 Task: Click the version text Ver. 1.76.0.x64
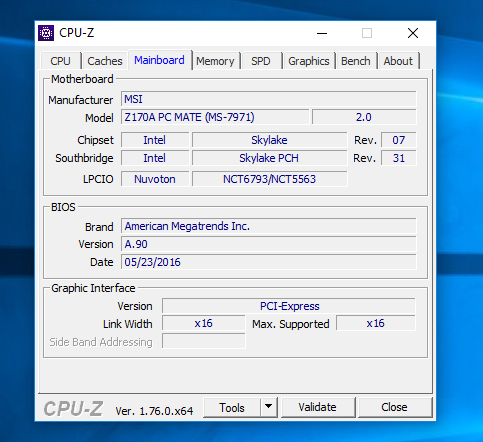click(154, 411)
